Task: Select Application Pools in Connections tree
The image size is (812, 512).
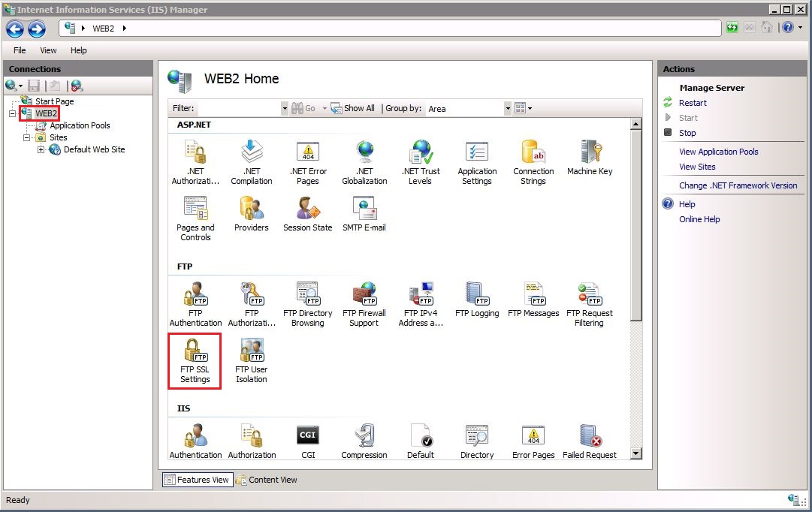Action: [80, 125]
